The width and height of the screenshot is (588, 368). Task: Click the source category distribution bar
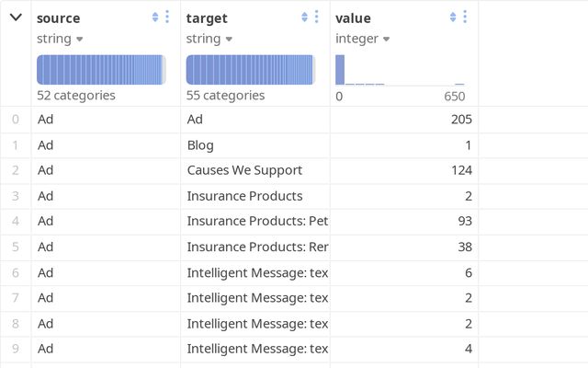click(x=101, y=70)
